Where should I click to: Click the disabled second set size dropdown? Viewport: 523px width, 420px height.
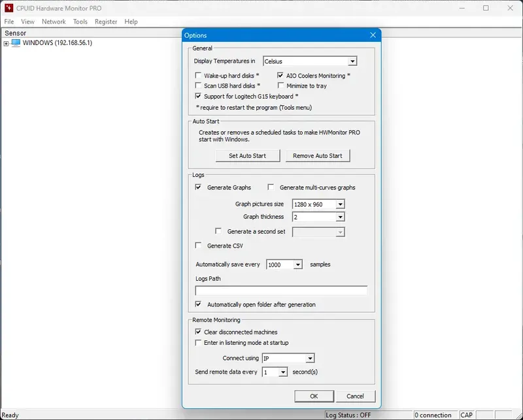pyautogui.click(x=318, y=232)
